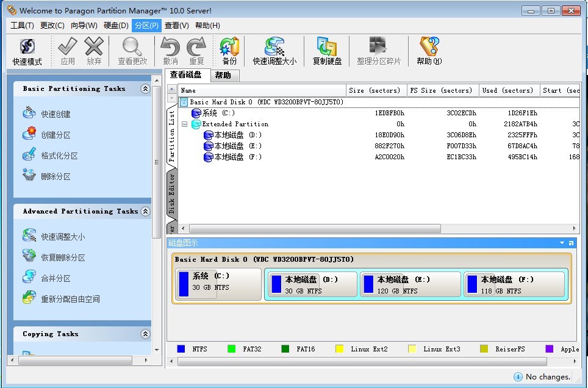Click the 复制硬盘 copy hard disk icon
The height and width of the screenshot is (388, 588).
pyautogui.click(x=327, y=51)
